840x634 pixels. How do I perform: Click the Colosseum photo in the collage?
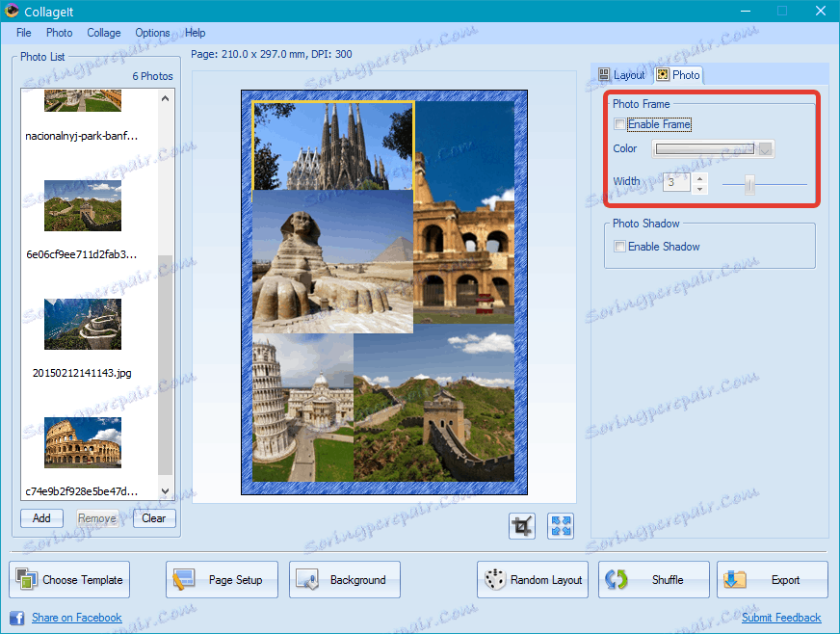(x=464, y=214)
